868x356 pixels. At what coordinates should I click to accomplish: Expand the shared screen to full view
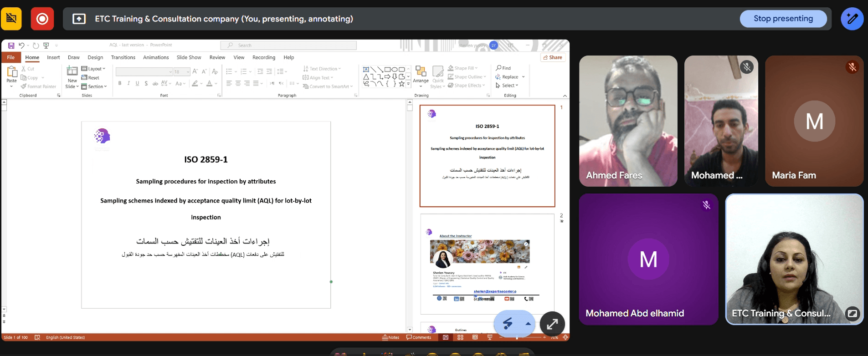coord(552,324)
